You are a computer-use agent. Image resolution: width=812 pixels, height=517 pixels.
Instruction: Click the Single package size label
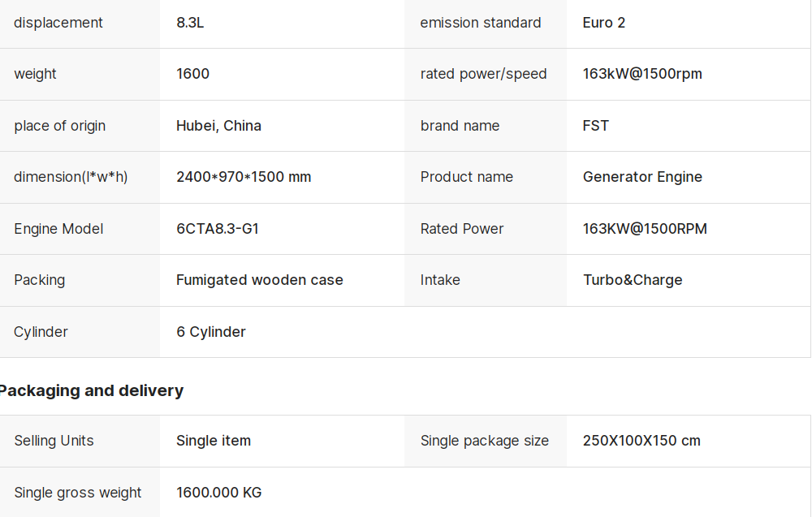pyautogui.click(x=484, y=441)
